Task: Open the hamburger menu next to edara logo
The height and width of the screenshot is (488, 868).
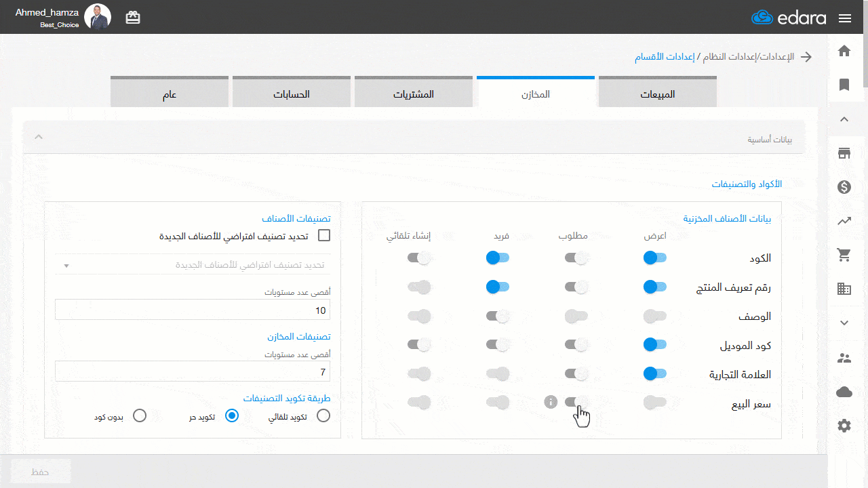Action: coord(845,18)
